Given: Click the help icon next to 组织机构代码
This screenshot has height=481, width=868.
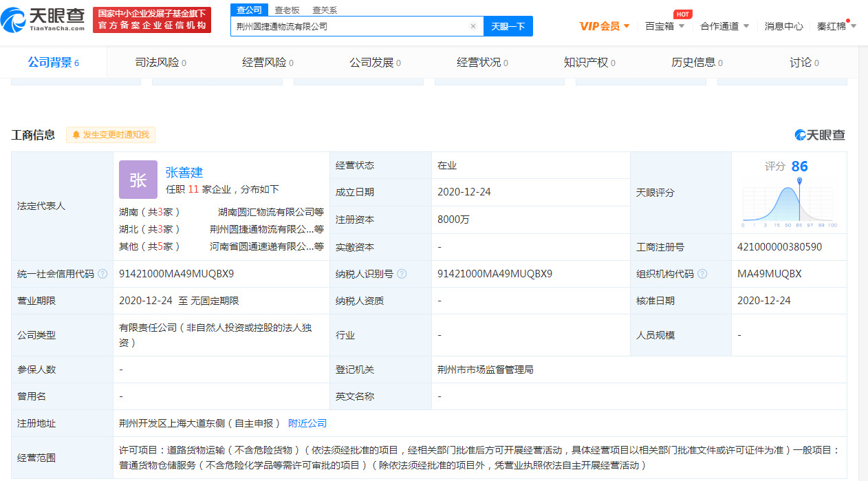Looking at the screenshot, I should (x=702, y=274).
